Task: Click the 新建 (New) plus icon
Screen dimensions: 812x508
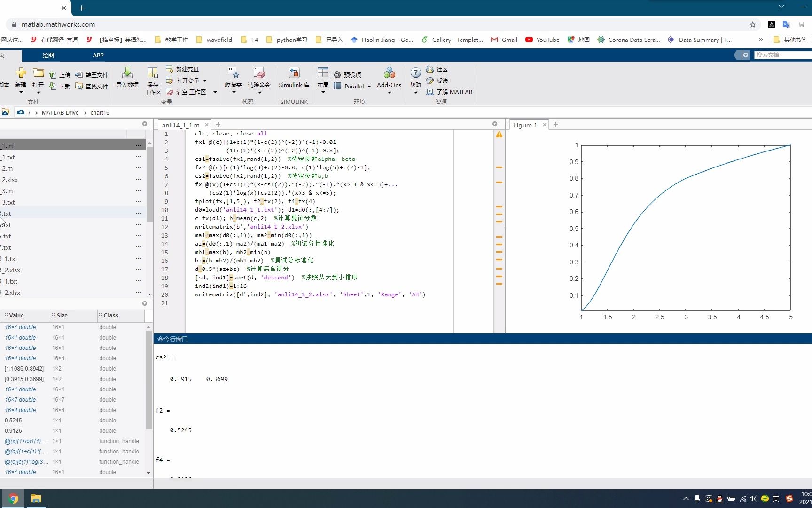Action: coord(21,72)
